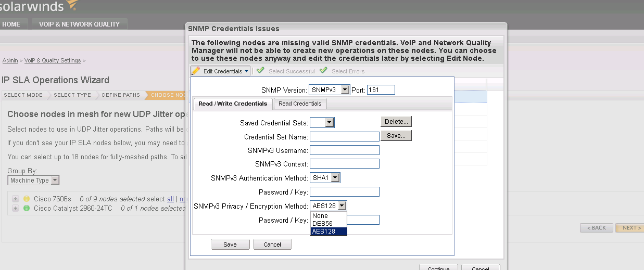The height and width of the screenshot is (270, 644).
Task: Click the NEXT wizard button
Action: pyautogui.click(x=629, y=228)
